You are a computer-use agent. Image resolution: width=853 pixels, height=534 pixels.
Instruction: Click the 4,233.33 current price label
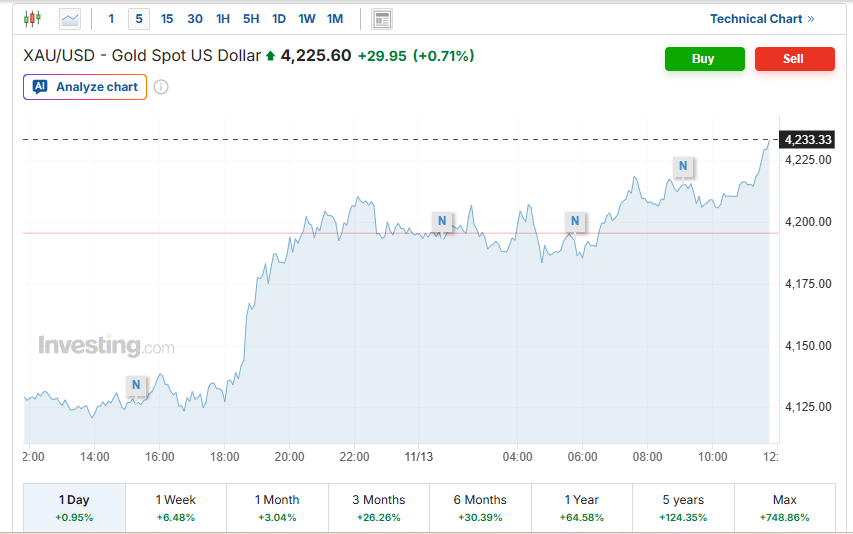tap(808, 140)
